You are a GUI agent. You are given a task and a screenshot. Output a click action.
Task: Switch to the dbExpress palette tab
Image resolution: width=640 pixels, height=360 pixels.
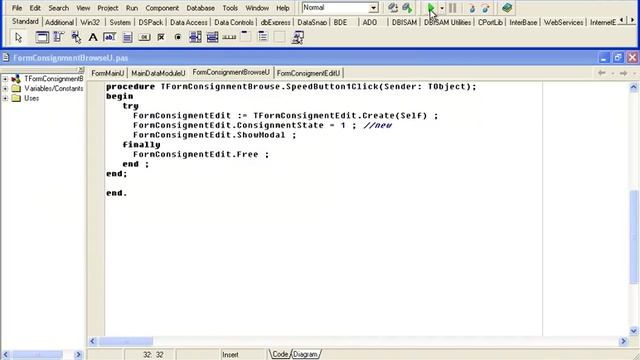coord(276,22)
